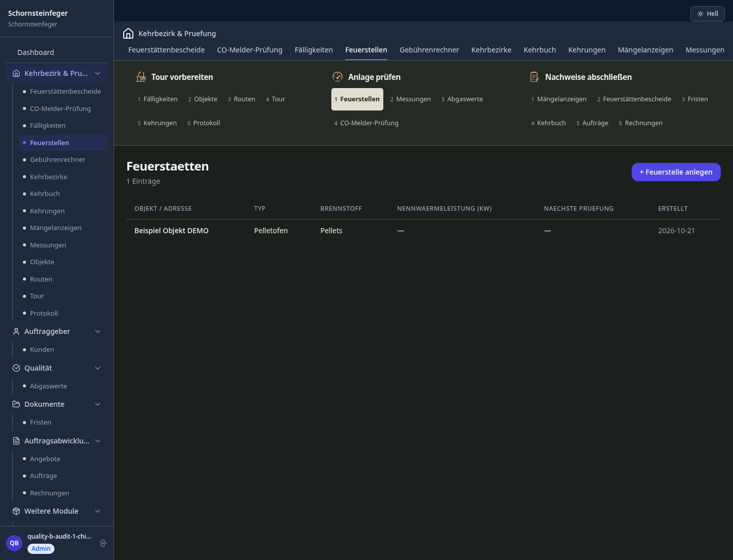Image resolution: width=733 pixels, height=560 pixels.
Task: Open the Mängelanzeigen tab
Action: (645, 50)
